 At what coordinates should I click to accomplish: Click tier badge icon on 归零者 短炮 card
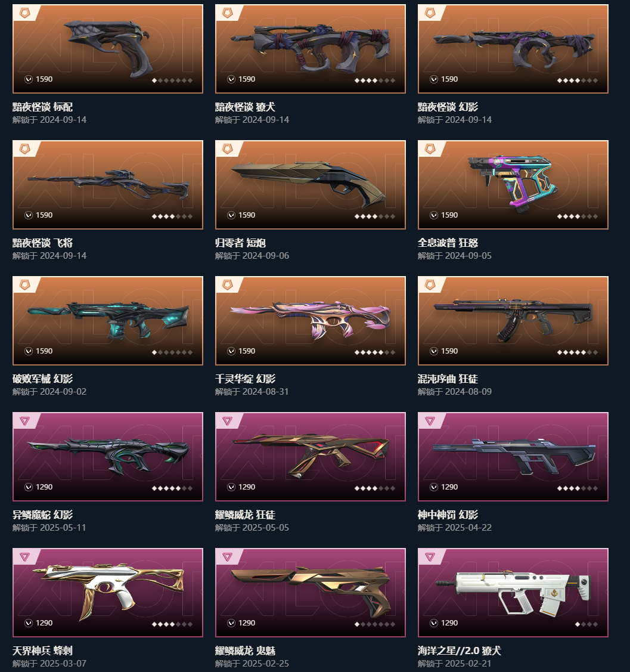click(x=228, y=149)
